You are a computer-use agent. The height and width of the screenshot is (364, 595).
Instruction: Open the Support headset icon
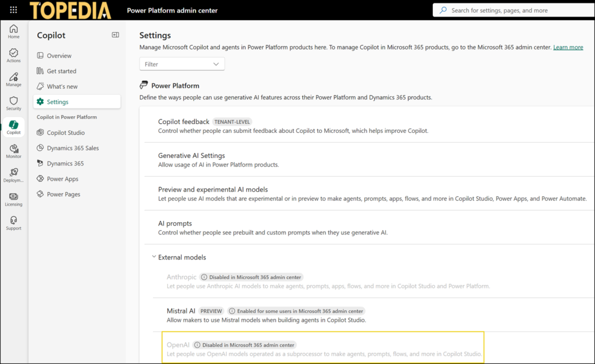(x=14, y=220)
